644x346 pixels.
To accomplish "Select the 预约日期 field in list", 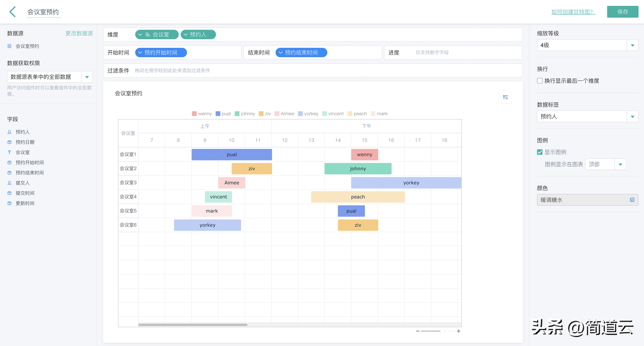I will [25, 142].
